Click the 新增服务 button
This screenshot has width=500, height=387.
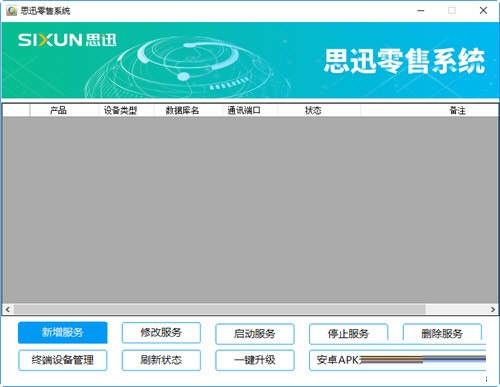click(63, 332)
